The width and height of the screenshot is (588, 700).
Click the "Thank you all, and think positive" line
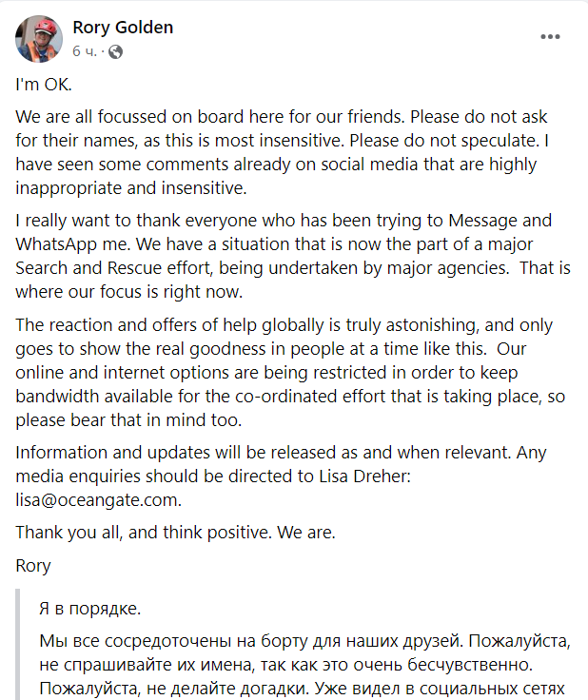point(176,533)
